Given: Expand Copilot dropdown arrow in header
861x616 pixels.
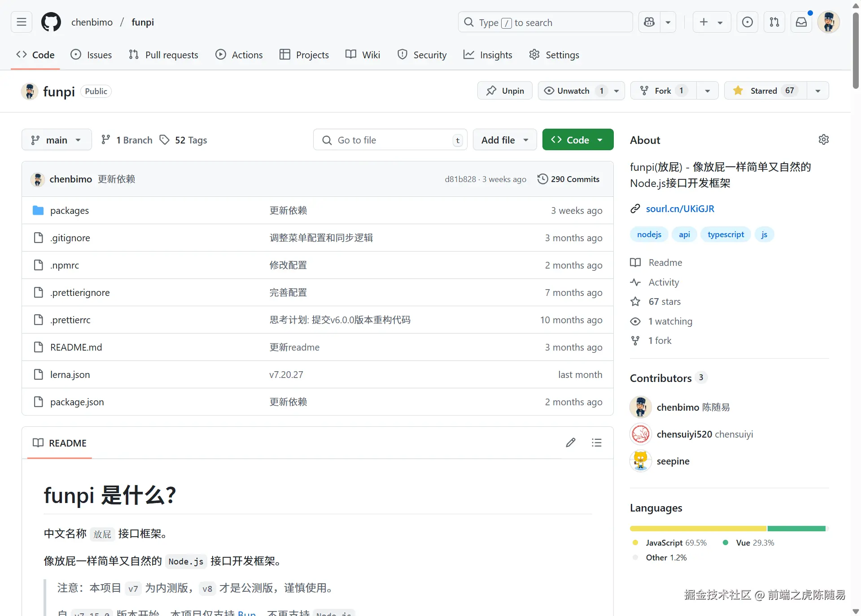Looking at the screenshot, I should (x=668, y=22).
